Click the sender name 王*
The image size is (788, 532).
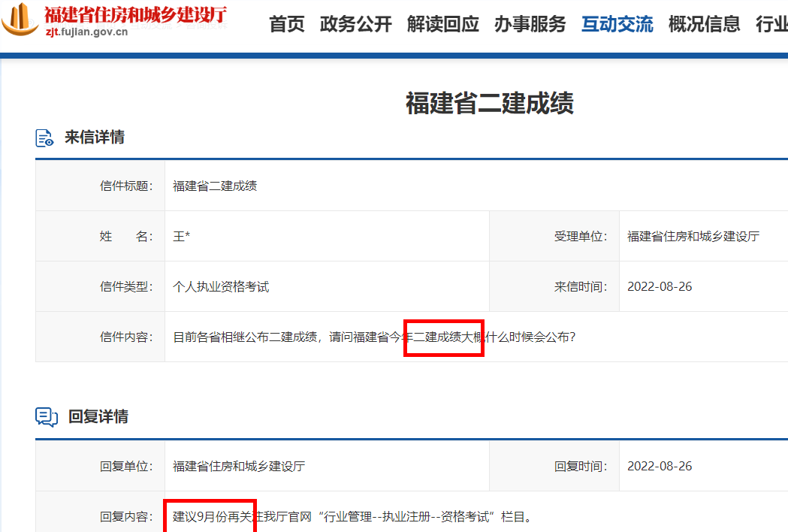click(x=181, y=235)
